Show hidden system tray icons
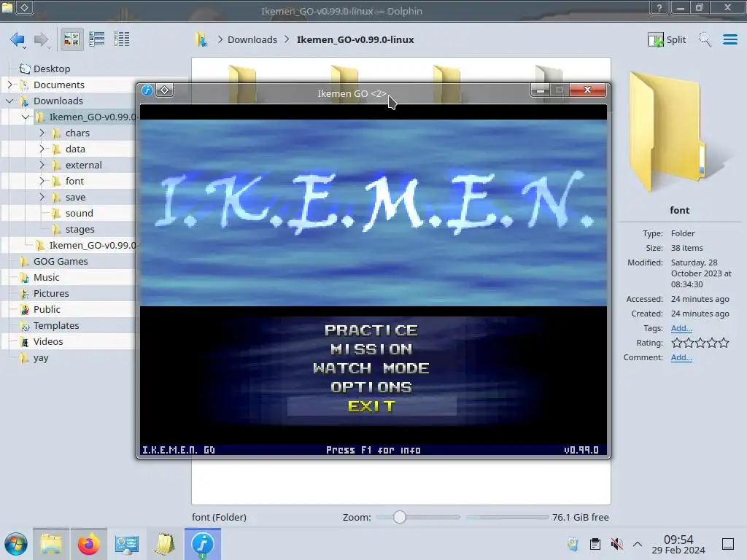747x560 pixels. point(638,544)
